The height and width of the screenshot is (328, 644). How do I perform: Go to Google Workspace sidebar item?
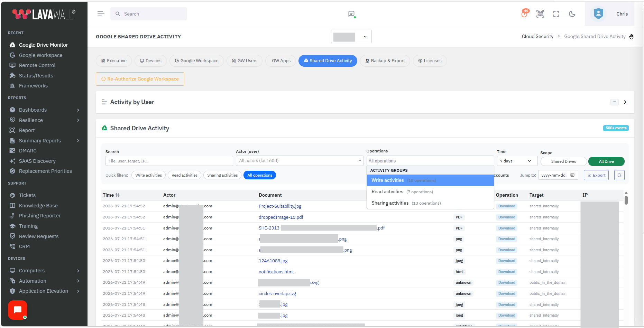click(x=40, y=55)
